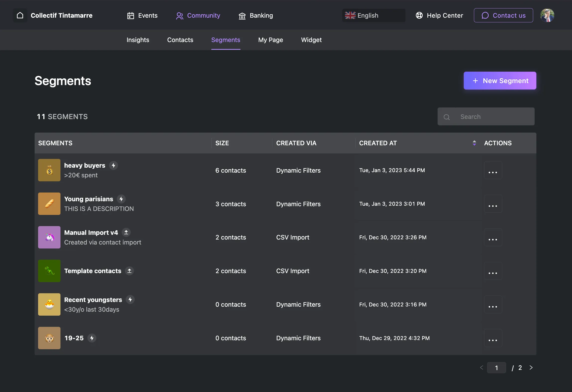Click the Contact us button
Image resolution: width=572 pixels, height=392 pixels.
coord(503,15)
